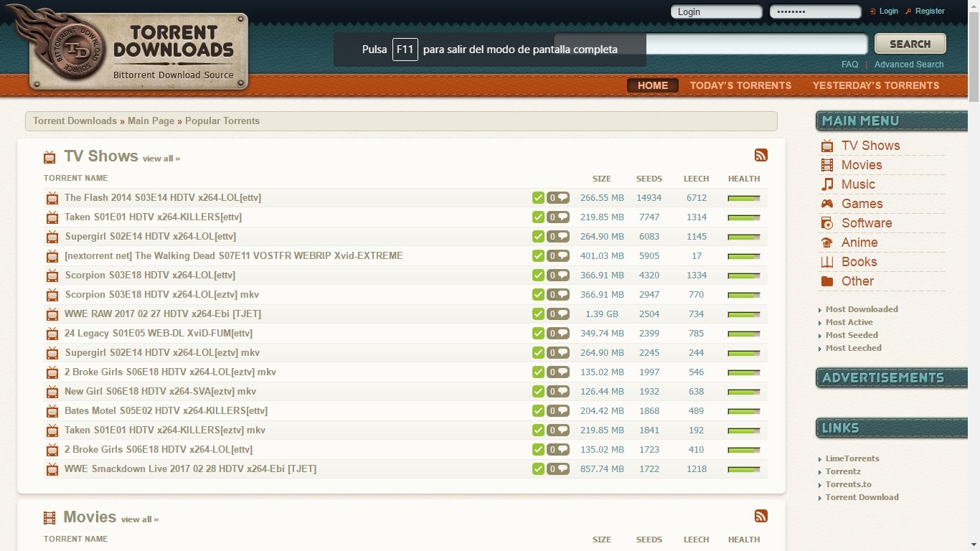Click the Other folder icon in Main Menu

[827, 281]
